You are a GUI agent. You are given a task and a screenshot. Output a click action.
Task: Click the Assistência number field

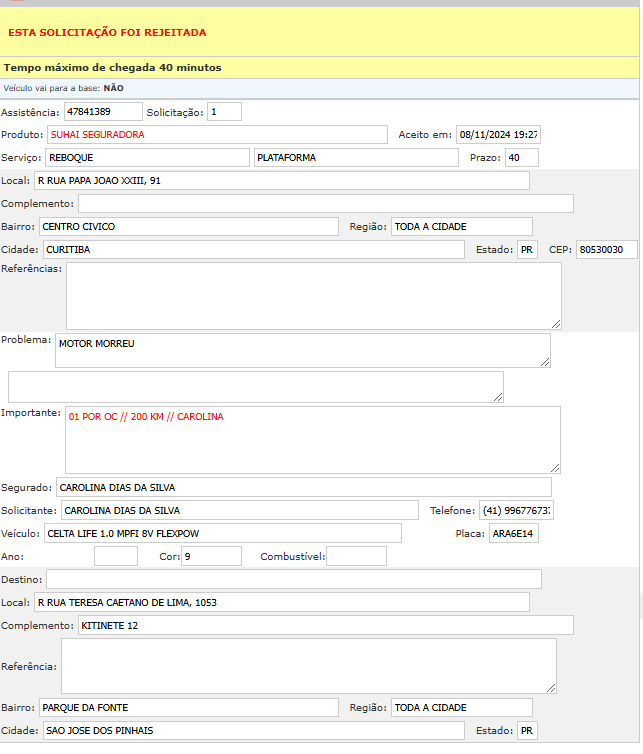(x=102, y=112)
